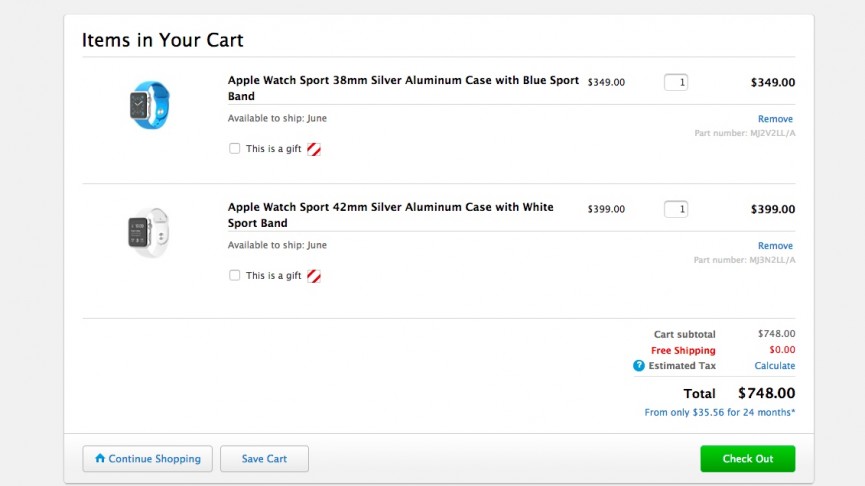865x486 pixels.
Task: Click the Estimated Tax label
Action: click(682, 366)
